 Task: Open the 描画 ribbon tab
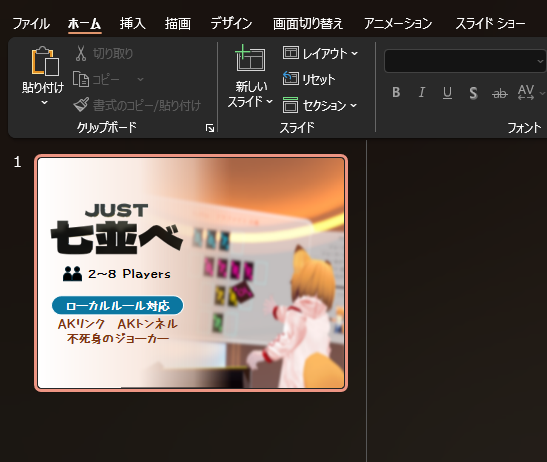[x=178, y=24]
